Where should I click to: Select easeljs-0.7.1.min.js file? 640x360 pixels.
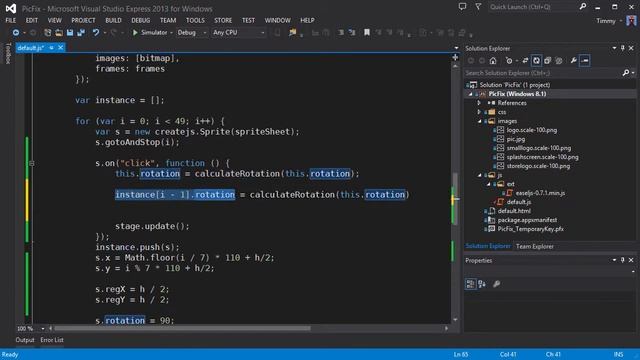[x=540, y=193]
